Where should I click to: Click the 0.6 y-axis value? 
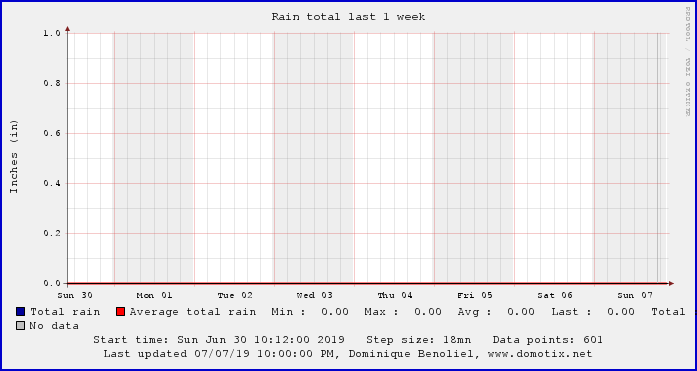52,133
